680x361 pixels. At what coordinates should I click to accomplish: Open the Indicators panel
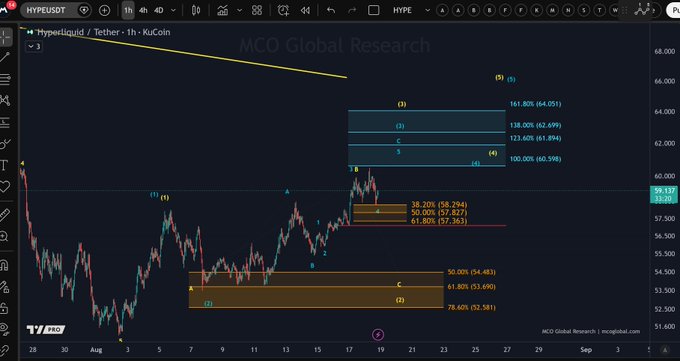[222, 10]
